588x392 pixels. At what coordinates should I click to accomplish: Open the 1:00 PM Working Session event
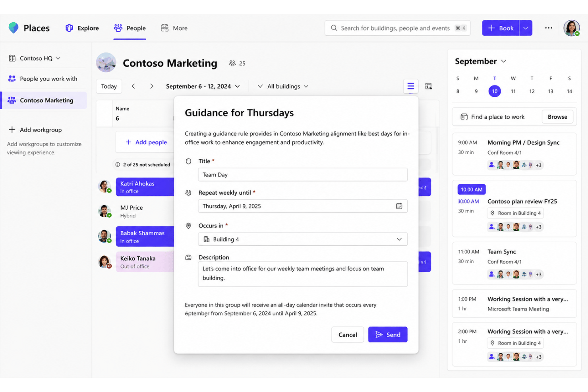tap(514, 304)
